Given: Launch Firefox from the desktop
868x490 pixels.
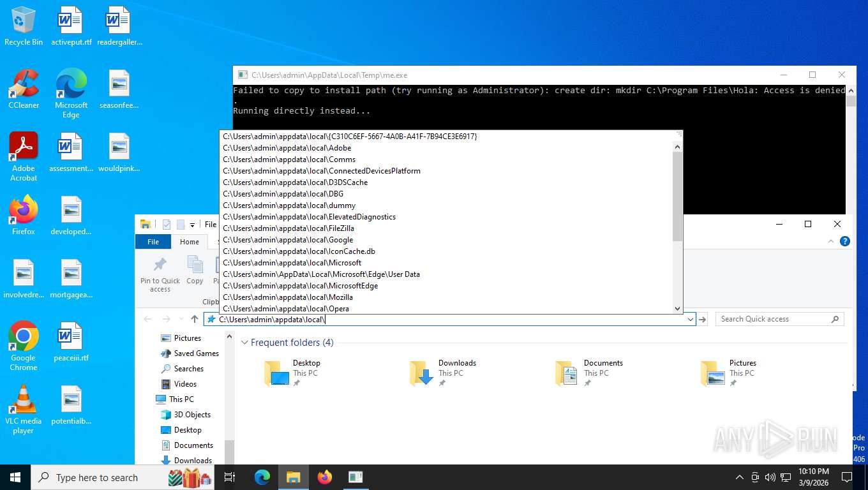Looking at the screenshot, I should (x=24, y=216).
